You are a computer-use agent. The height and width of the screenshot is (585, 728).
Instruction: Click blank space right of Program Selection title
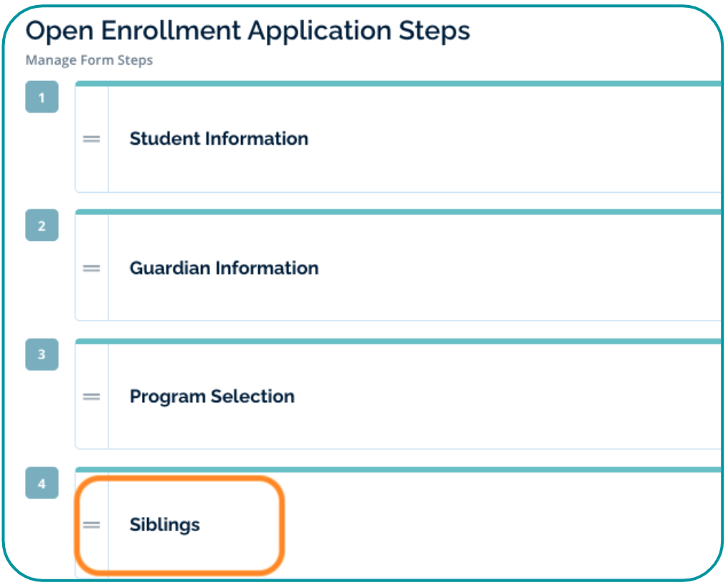(x=502, y=396)
